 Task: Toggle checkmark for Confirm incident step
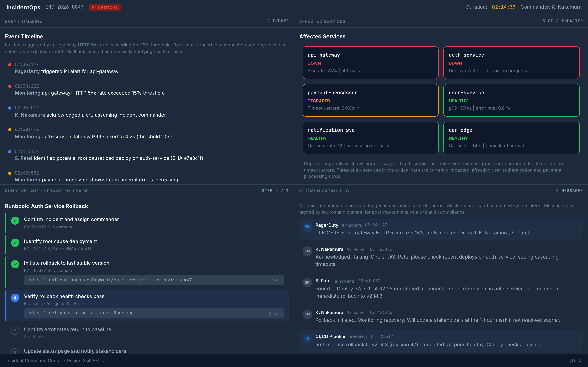tap(15, 221)
